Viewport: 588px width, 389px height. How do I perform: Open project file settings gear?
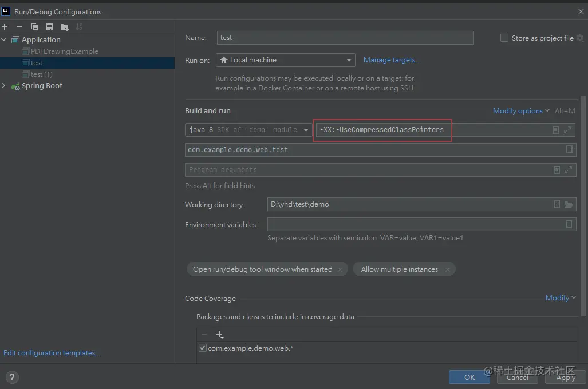580,38
